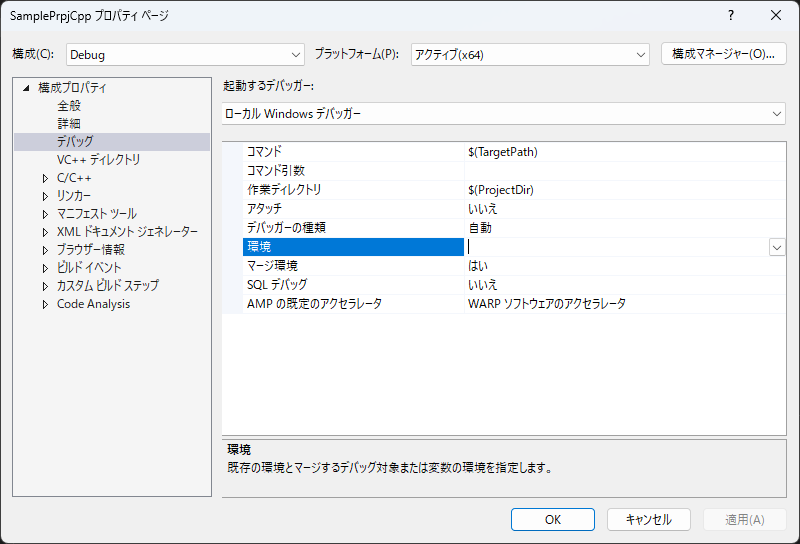
Task: Collapse the 構成プロパティ tree node
Action: click(x=27, y=88)
